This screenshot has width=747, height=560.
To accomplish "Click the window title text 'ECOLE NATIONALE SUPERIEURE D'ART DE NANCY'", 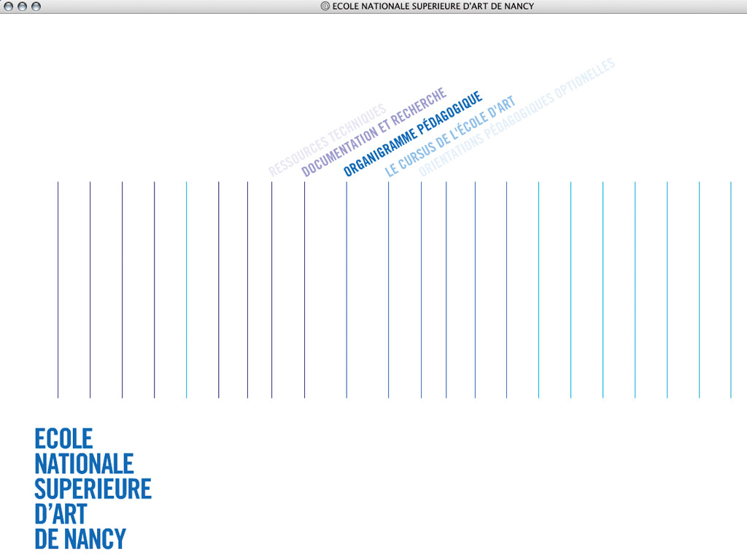I will (433, 6).
